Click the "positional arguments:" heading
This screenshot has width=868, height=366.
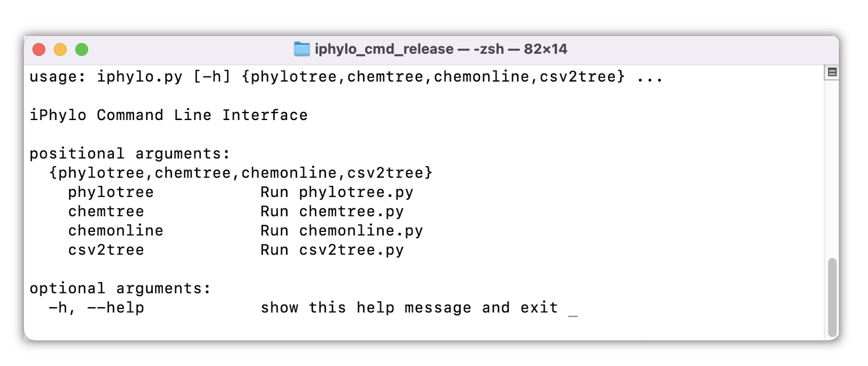click(x=131, y=154)
